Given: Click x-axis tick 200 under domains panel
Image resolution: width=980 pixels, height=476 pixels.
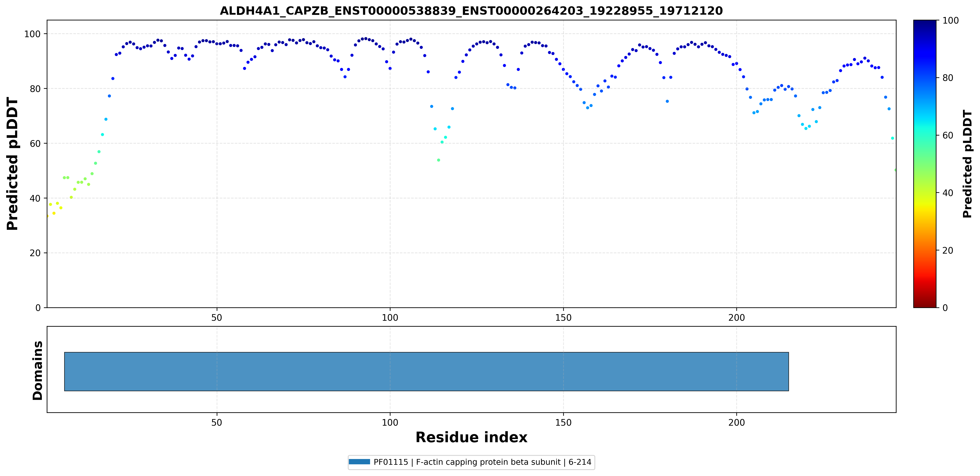Looking at the screenshot, I should click(737, 422).
